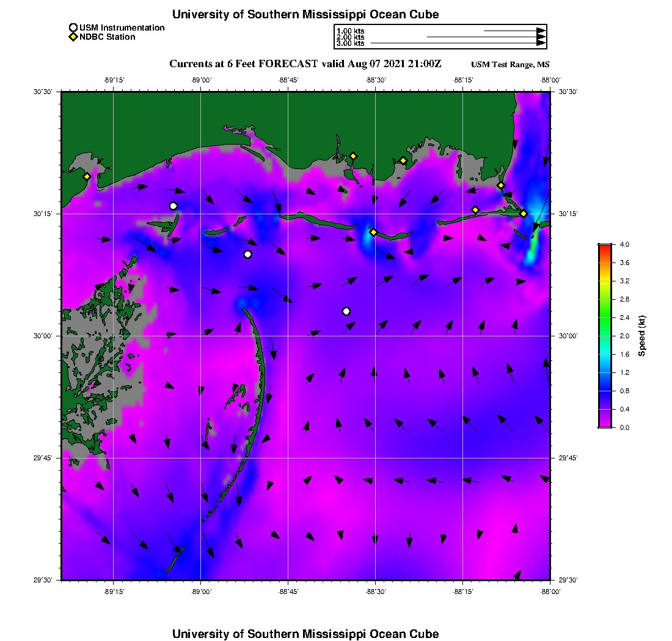Select the northwestern-most white USM instrumentation circle
This screenshot has height=641, width=672.
click(x=173, y=206)
